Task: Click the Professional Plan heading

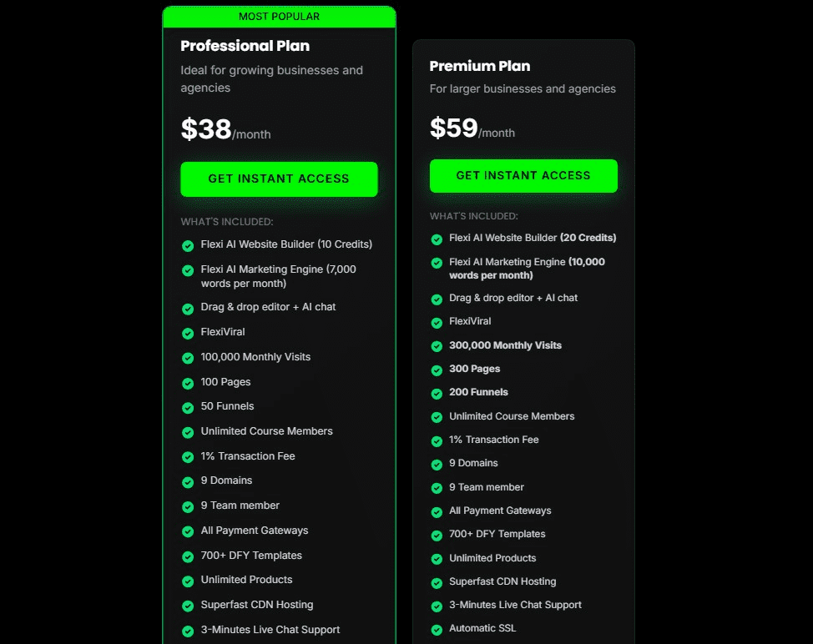Action: pos(245,46)
